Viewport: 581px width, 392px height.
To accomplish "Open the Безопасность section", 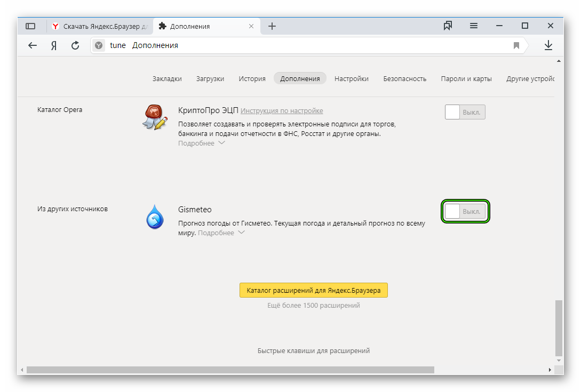I will tap(404, 78).
